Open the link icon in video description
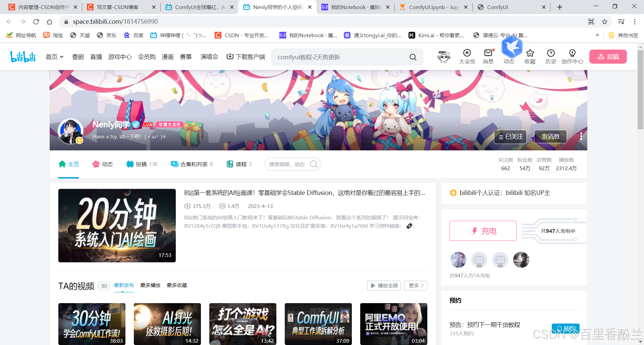This screenshot has width=644, height=345. 409,226
